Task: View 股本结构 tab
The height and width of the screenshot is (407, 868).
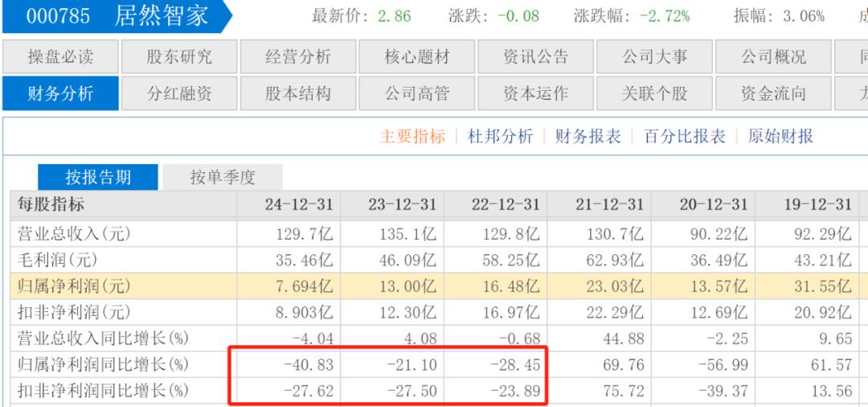Action: (x=298, y=93)
